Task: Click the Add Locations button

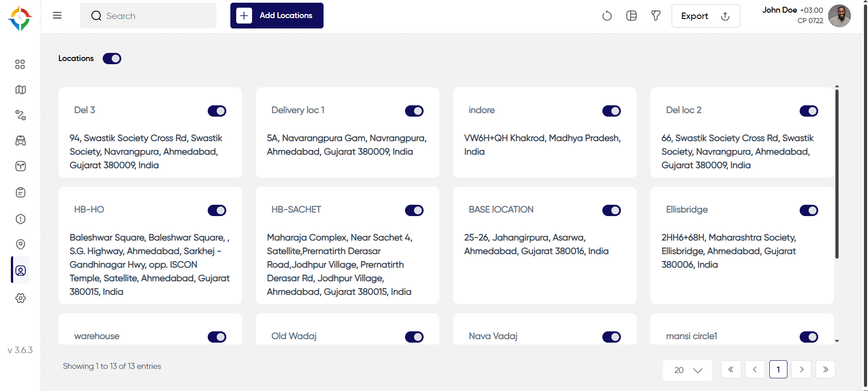Action: [277, 15]
